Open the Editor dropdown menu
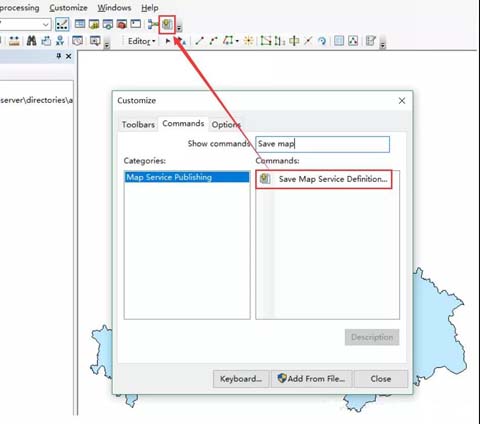The width and height of the screenshot is (480, 424). 141,41
